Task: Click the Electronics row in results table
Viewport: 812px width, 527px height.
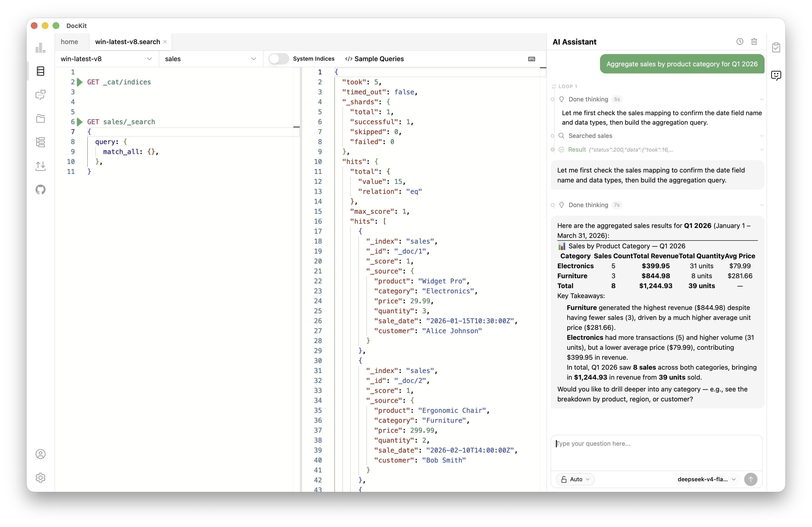Action: [657, 266]
